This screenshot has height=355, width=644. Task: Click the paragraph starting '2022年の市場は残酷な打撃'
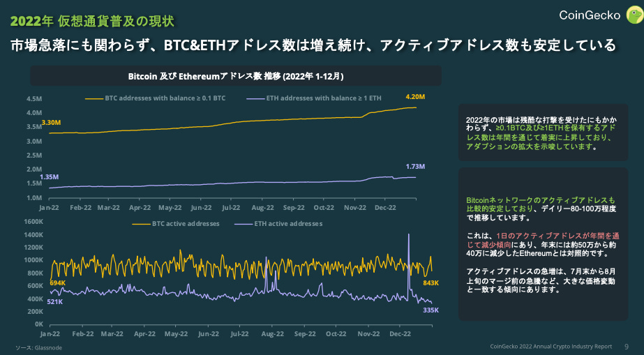tap(541, 133)
